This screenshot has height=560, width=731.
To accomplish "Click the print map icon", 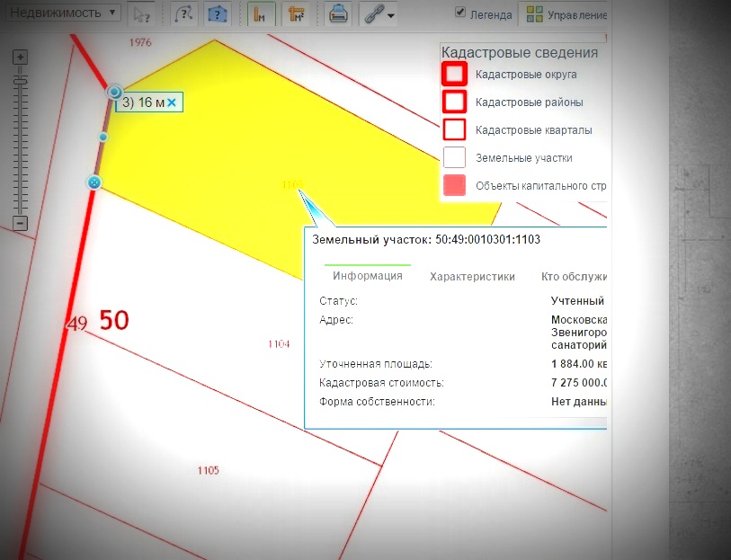I will pos(338,14).
